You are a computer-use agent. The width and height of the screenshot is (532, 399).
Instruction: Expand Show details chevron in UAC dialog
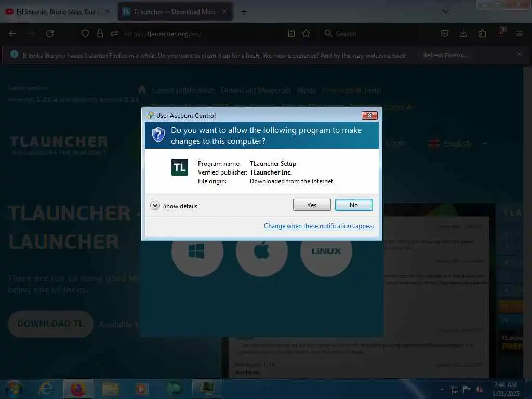[155, 206]
